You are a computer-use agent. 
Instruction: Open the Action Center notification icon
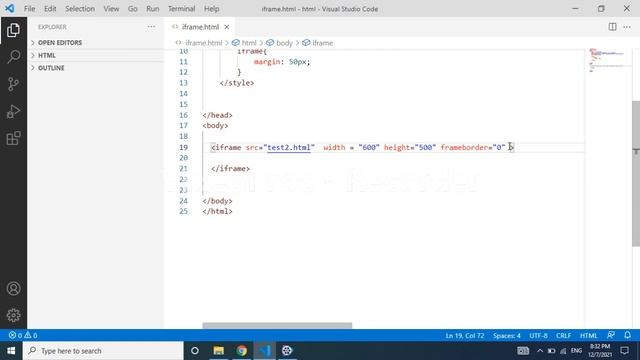tap(624, 351)
